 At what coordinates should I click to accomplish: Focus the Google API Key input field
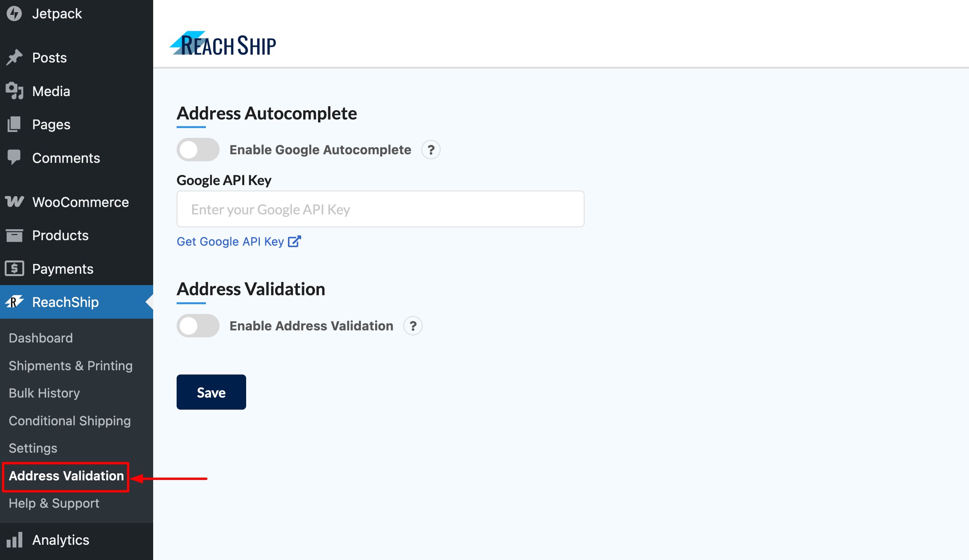tap(381, 209)
